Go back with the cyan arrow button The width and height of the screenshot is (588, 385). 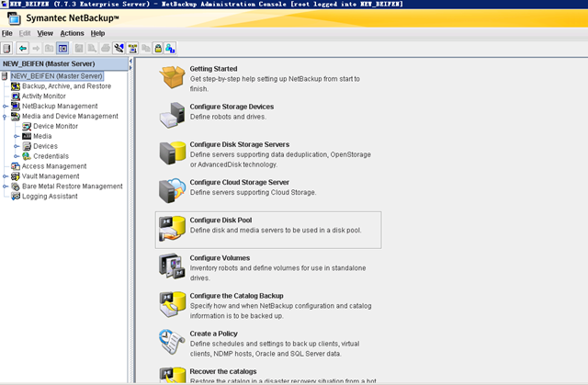[x=23, y=49]
